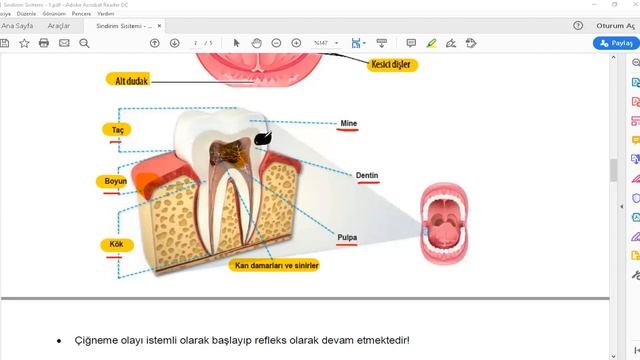Zoom out with the minus button
This screenshot has height=360, width=640.
click(x=276, y=43)
